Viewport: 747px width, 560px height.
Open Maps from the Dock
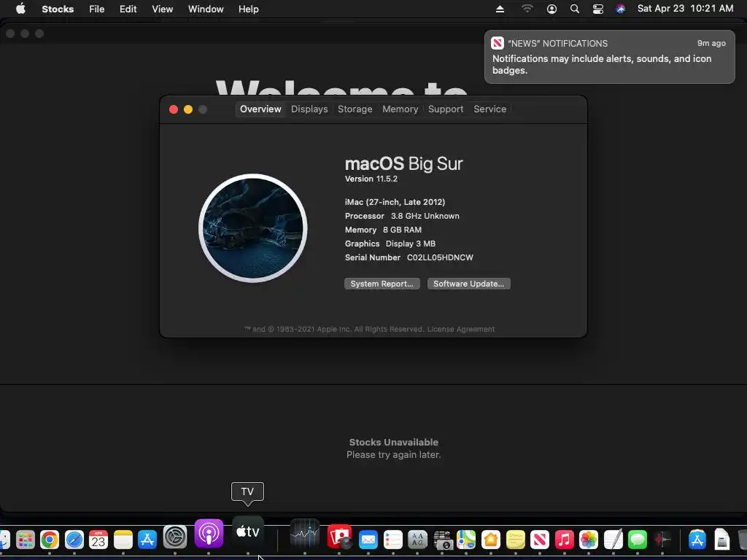pos(466,540)
